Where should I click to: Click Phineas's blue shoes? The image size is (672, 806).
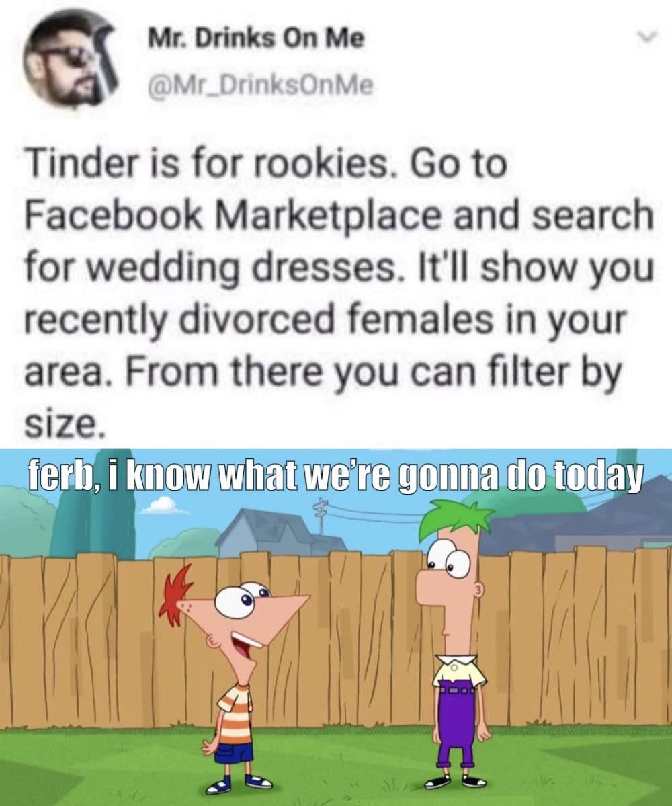(x=240, y=784)
